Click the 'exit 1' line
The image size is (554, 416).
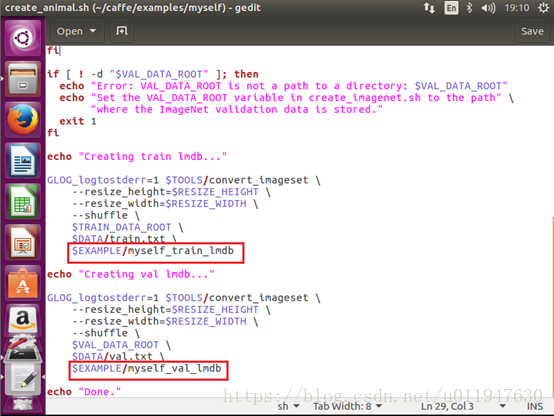(78, 121)
